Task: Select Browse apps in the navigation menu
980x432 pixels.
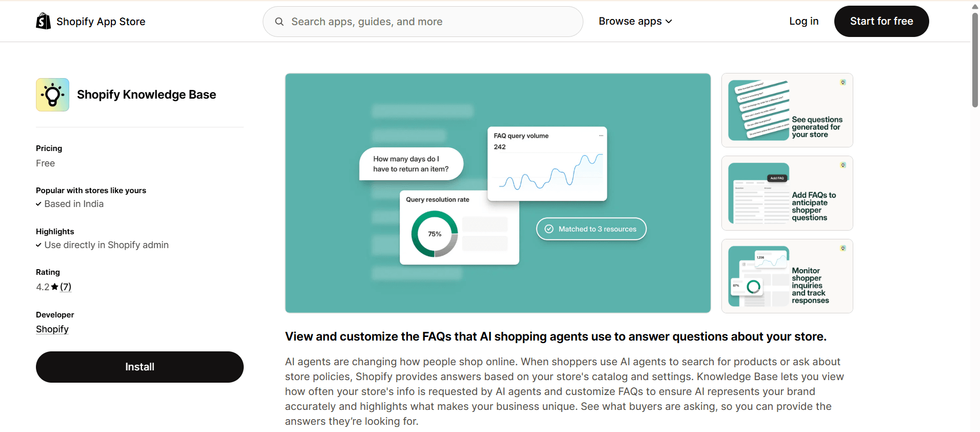Action: click(630, 21)
